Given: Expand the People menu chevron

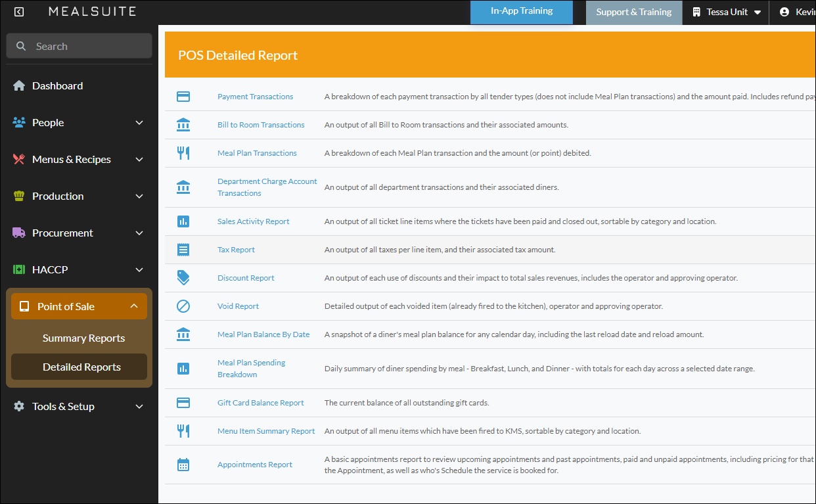Looking at the screenshot, I should click(x=139, y=123).
